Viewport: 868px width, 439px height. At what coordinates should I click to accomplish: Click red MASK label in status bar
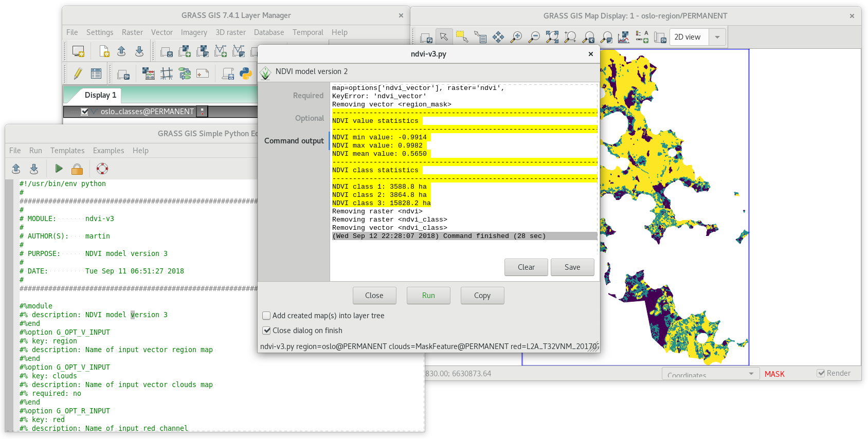(774, 374)
